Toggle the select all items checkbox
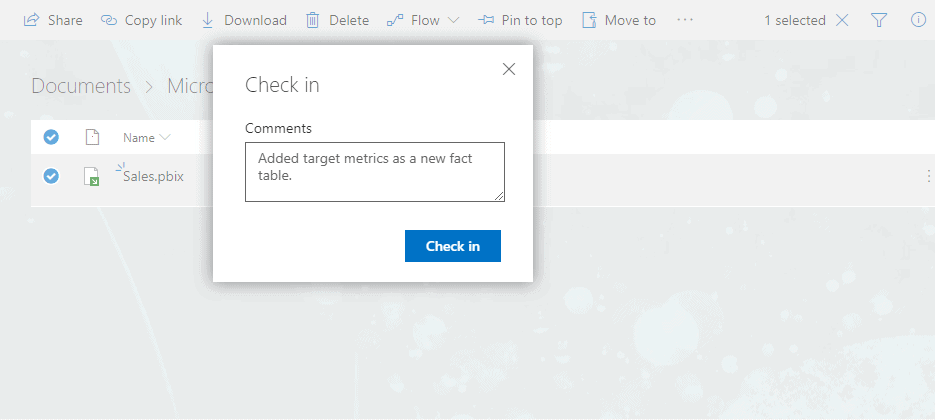 51,137
